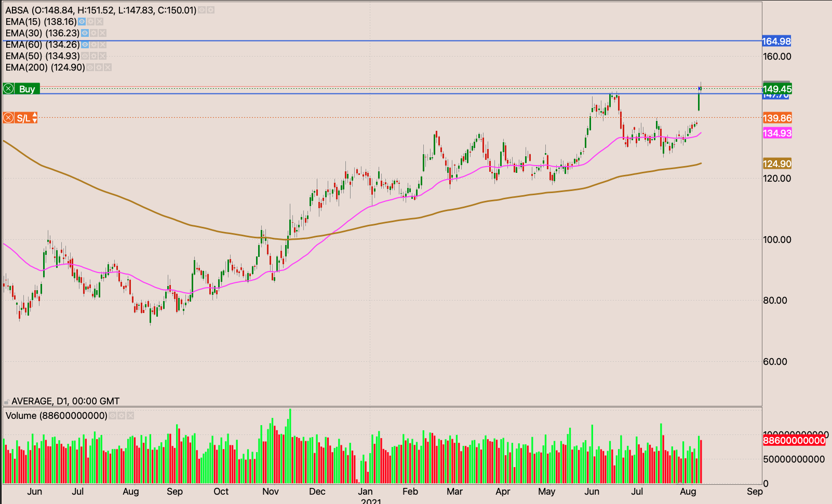The height and width of the screenshot is (504, 832).
Task: Open EMA(200) indicator settings gear
Action: click(x=99, y=67)
